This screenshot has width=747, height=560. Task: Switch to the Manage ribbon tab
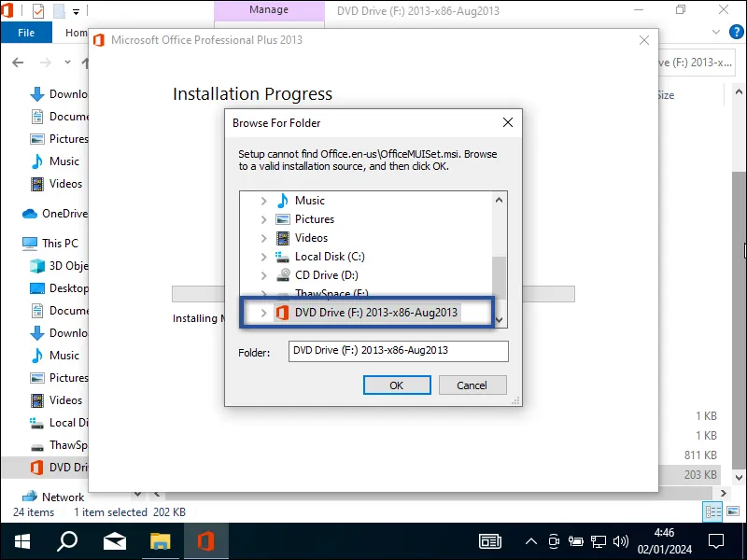coord(269,10)
